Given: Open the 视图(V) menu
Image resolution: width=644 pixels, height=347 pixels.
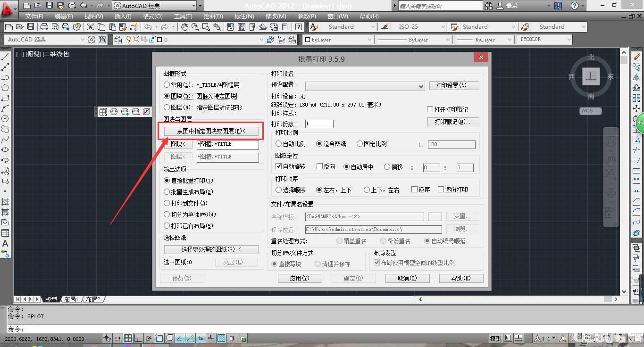Looking at the screenshot, I should [93, 16].
